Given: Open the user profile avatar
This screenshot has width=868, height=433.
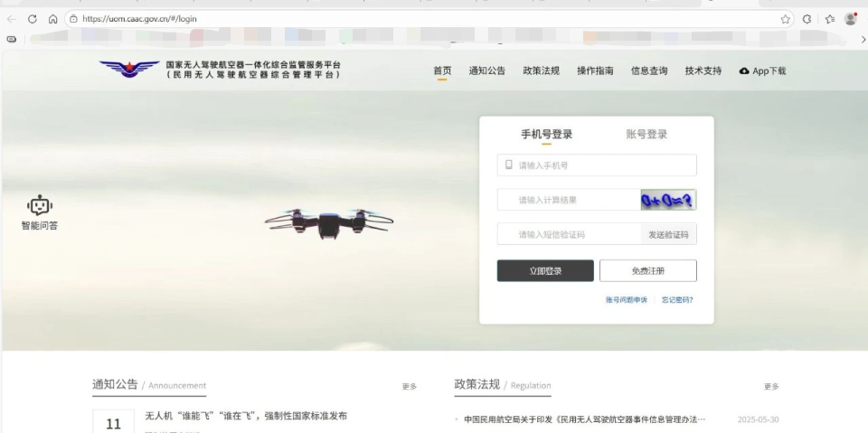Looking at the screenshot, I should [850, 19].
